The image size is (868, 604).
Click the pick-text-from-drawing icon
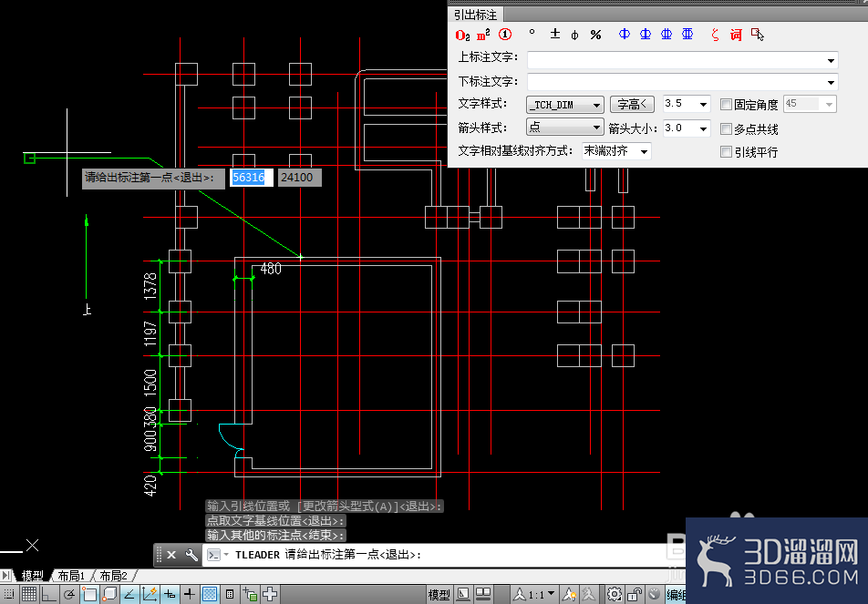(x=758, y=35)
